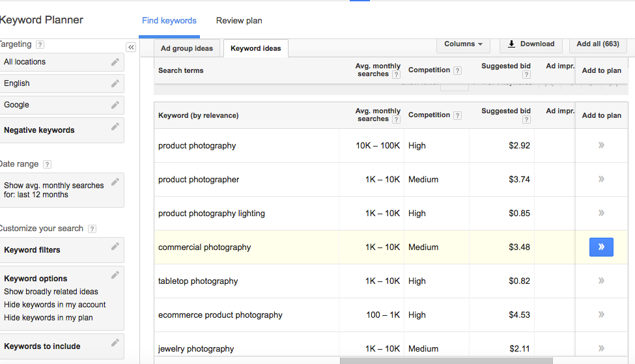Edit Keyword filters pencil icon
This screenshot has width=635, height=364.
point(115,246)
